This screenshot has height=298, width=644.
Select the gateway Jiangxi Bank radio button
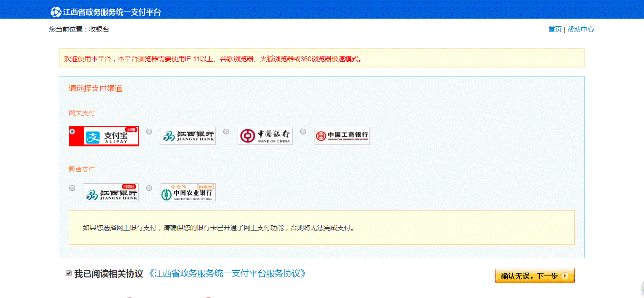click(149, 132)
